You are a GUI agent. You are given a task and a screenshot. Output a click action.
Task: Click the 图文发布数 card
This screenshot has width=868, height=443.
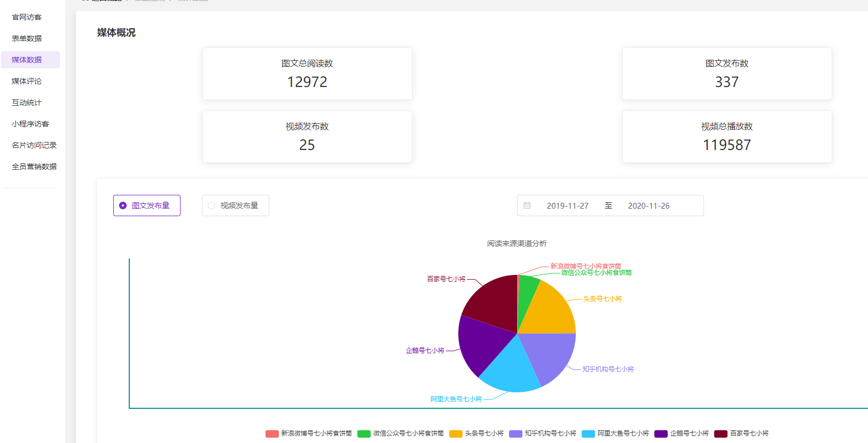click(x=727, y=74)
